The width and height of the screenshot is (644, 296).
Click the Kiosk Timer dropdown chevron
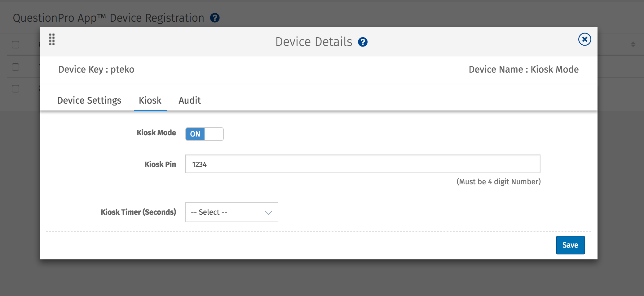(x=268, y=213)
